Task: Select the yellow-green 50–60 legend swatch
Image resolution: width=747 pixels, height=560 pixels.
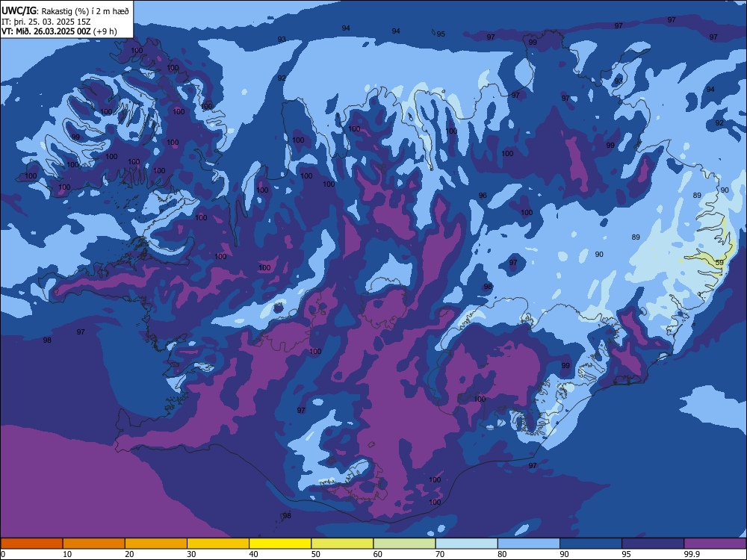Action: 343,544
